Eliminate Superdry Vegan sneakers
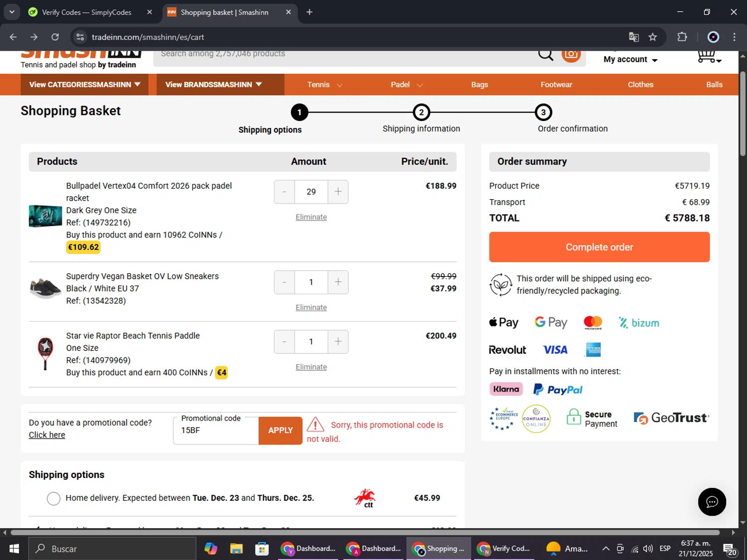This screenshot has height=560, width=747. coord(311,308)
